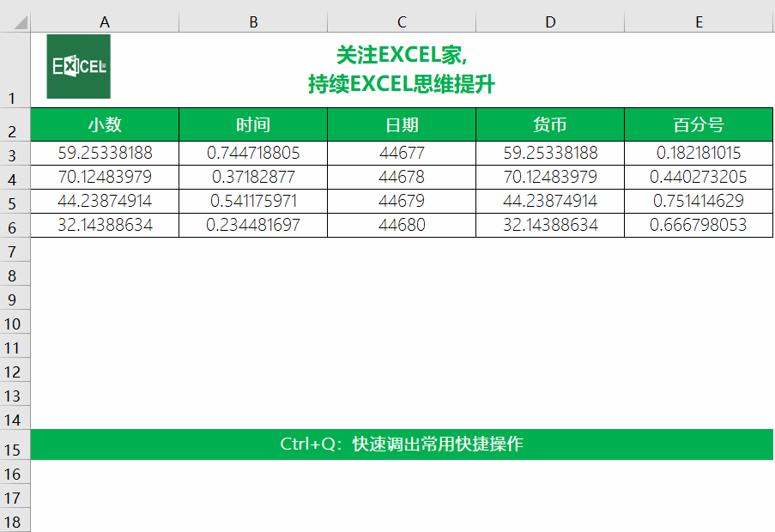Select row 17 header
Image resolution: width=775 pixels, height=532 pixels.
pyautogui.click(x=15, y=497)
